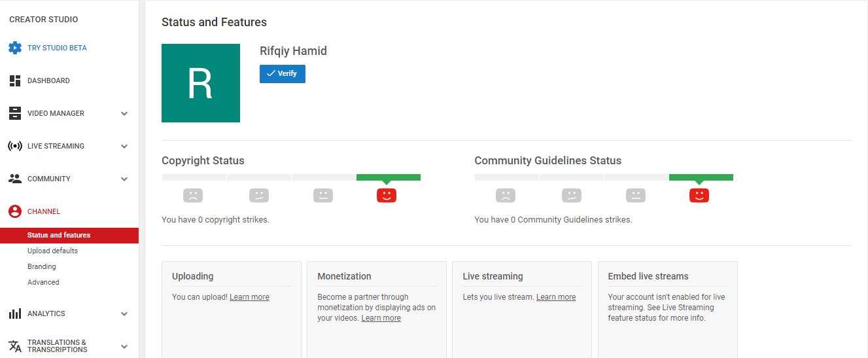Click the Creator Studio heading
The height and width of the screenshot is (358, 868).
tap(43, 20)
